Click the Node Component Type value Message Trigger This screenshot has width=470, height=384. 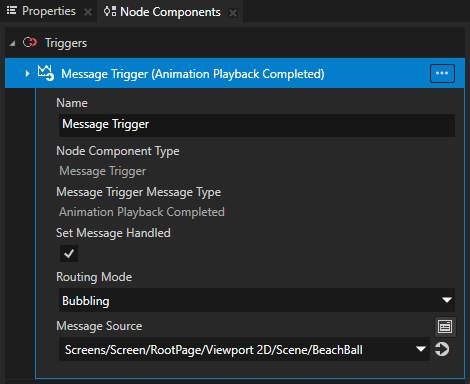coord(103,171)
